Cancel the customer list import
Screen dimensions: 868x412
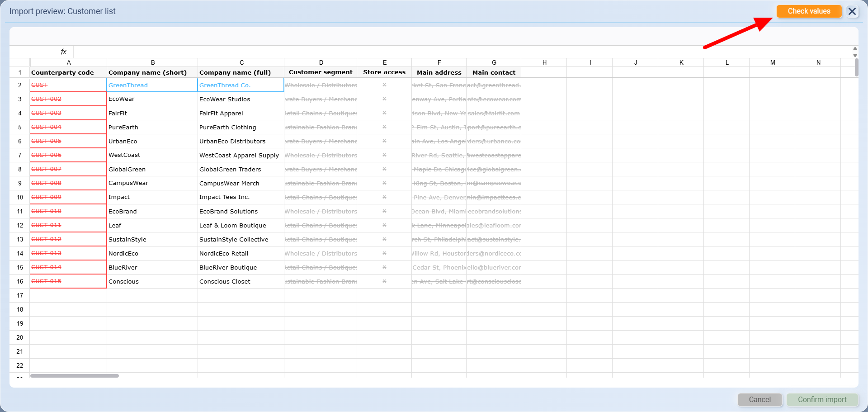(759, 399)
